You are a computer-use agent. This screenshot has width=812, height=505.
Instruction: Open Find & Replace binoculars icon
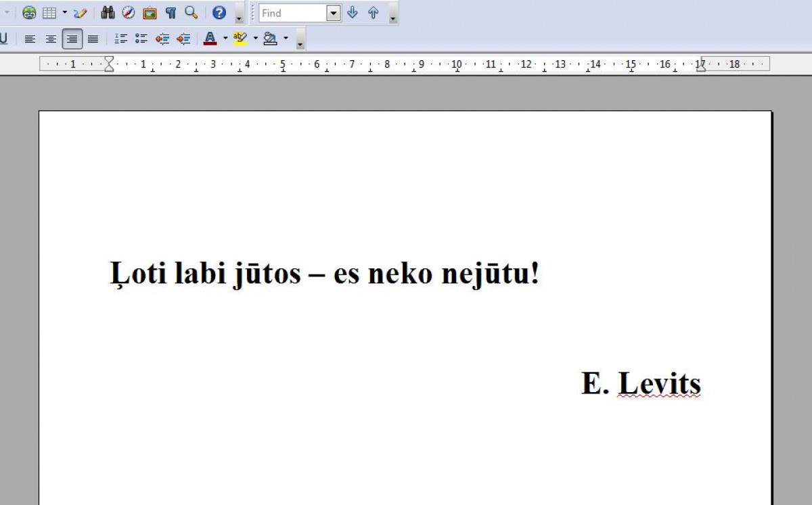pyautogui.click(x=108, y=13)
